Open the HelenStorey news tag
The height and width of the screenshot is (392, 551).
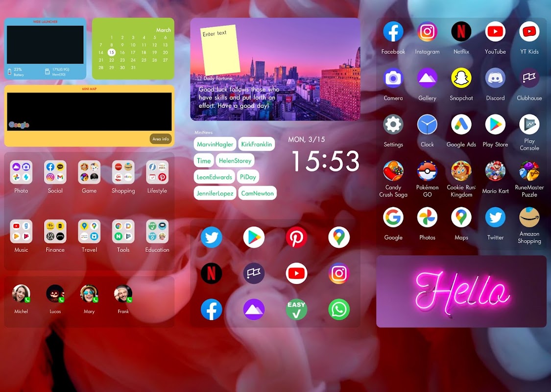(x=235, y=161)
